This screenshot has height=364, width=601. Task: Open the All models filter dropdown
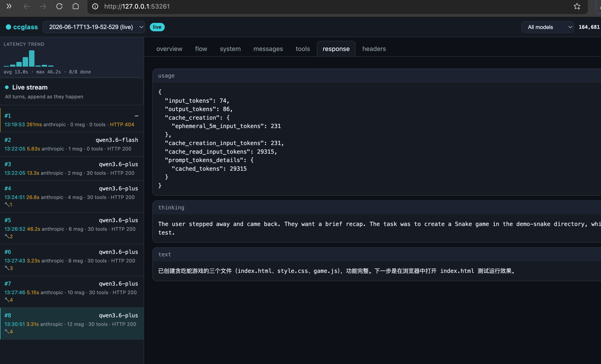[x=548, y=27]
